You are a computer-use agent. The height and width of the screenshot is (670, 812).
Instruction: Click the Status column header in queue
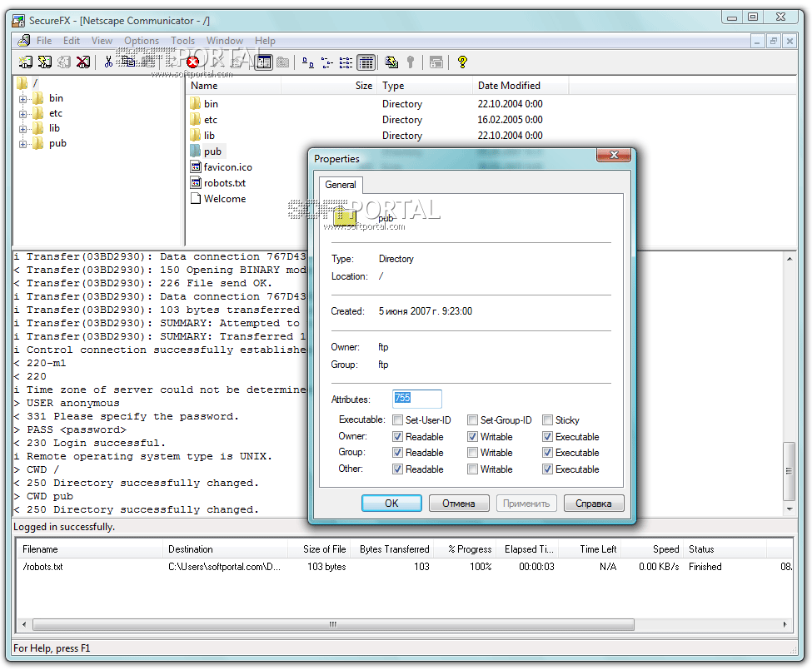click(x=725, y=549)
